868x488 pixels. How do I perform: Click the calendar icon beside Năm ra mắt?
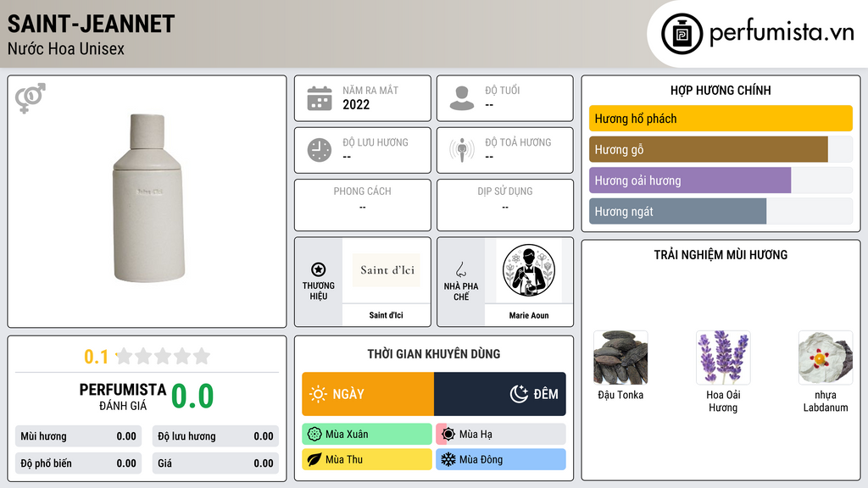point(320,98)
